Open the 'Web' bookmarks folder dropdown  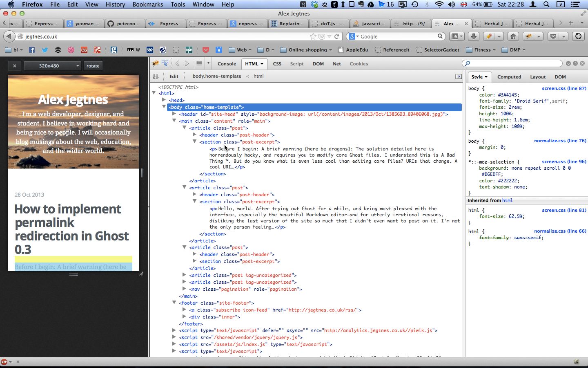tap(240, 50)
